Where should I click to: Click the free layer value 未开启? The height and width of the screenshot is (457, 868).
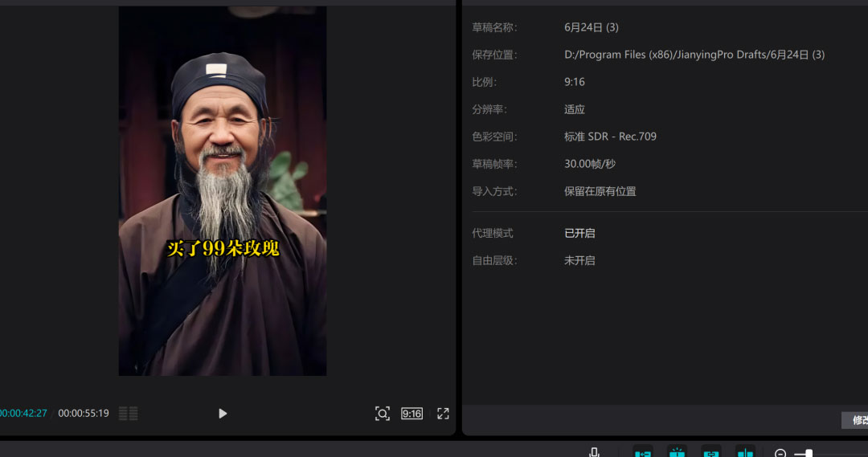[579, 260]
